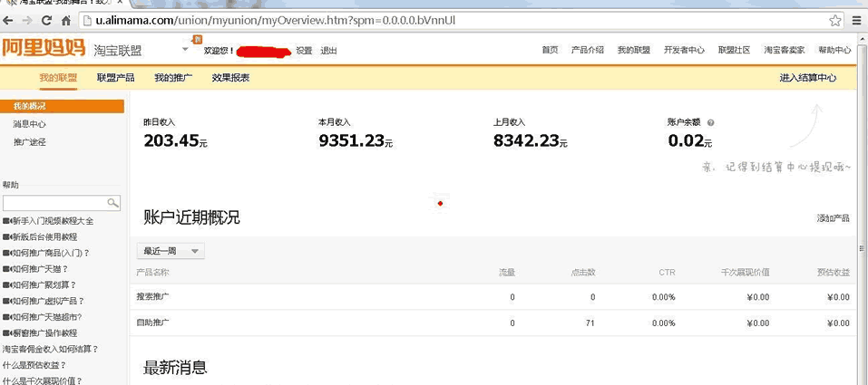Click the 9351.23元 monthly income value
The image size is (868, 385).
tap(356, 141)
